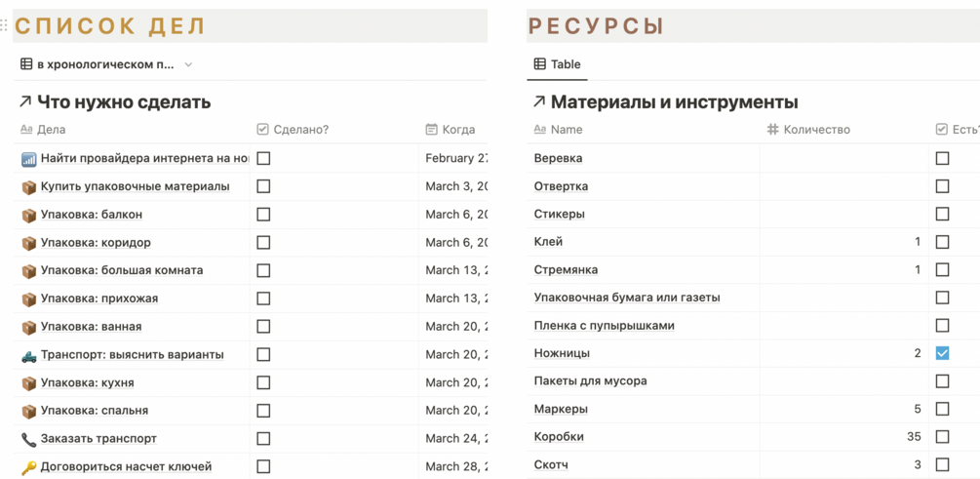
Task: Tick the checkbox for Упаковка: кухня
Action: tap(263, 382)
